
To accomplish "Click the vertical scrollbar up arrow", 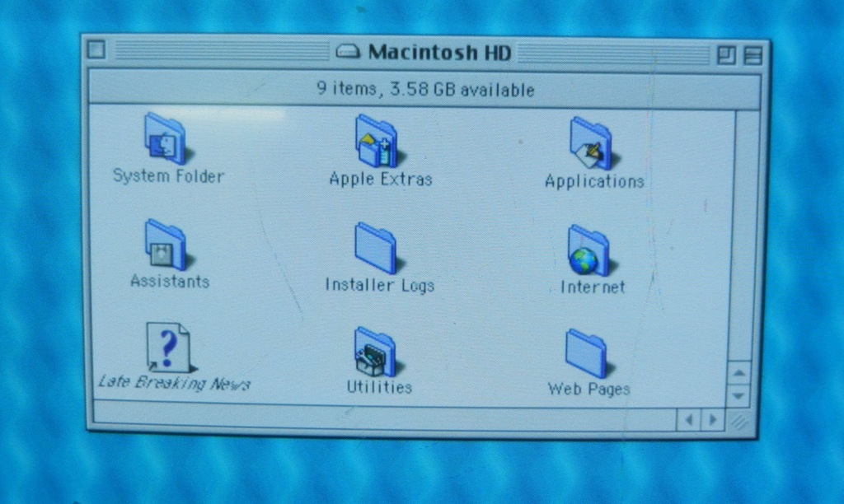I will 738,373.
